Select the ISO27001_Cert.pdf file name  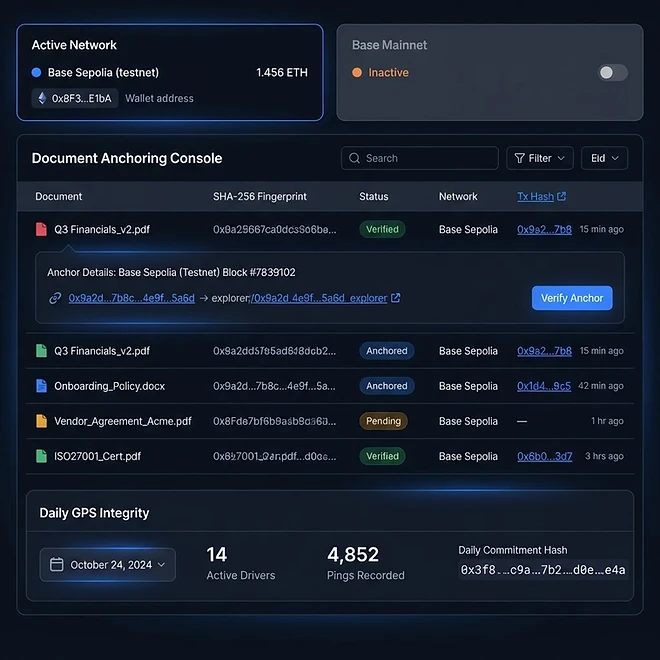point(97,456)
